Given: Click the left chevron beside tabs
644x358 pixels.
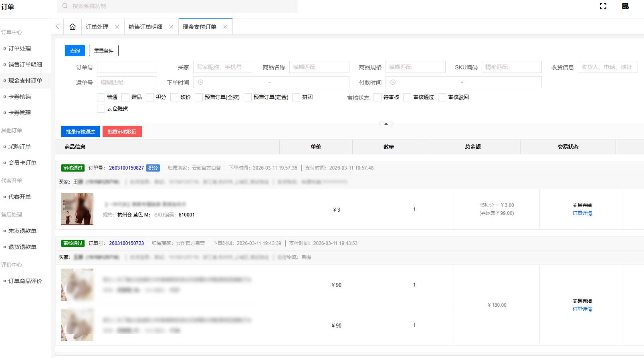Looking at the screenshot, I should [57, 27].
